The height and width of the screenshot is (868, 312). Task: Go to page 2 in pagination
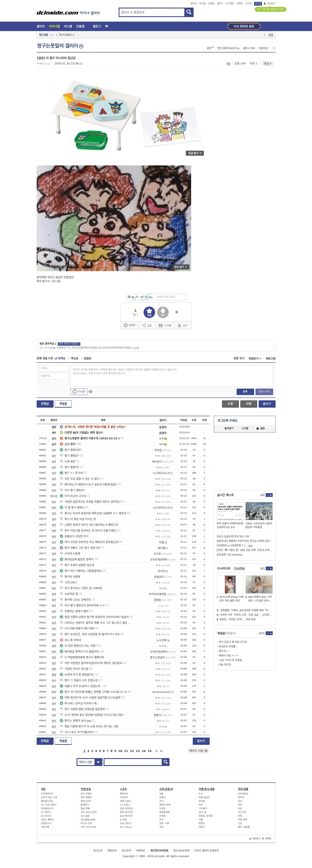[x=88, y=751]
